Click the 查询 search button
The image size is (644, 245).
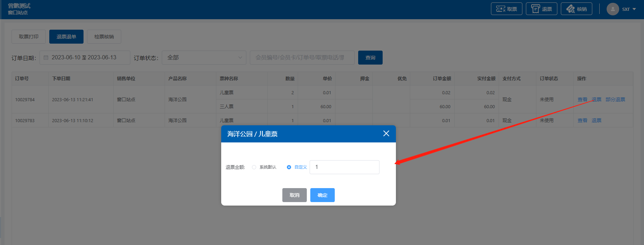coord(370,58)
